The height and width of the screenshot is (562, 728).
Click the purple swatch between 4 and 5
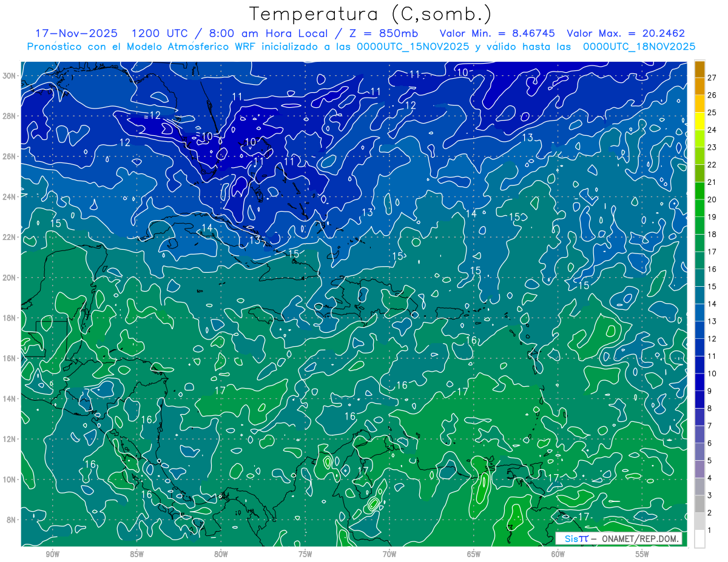tap(699, 469)
